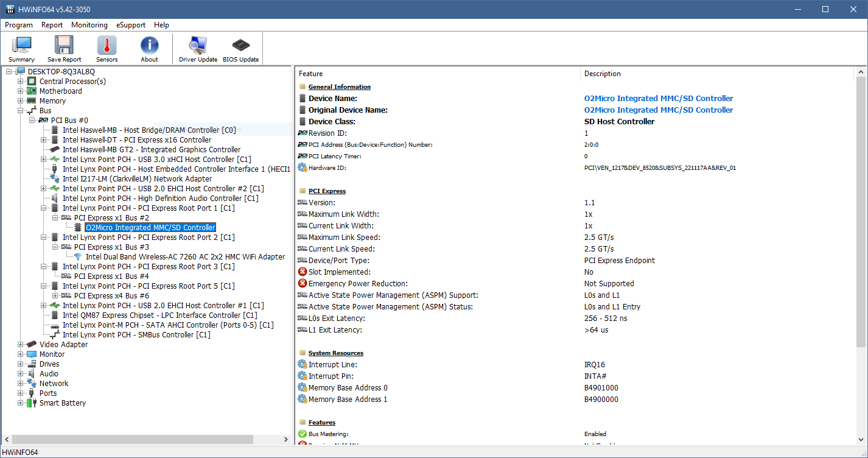Select the Emergency Power Reduction row
868x458 pixels.
click(x=575, y=284)
